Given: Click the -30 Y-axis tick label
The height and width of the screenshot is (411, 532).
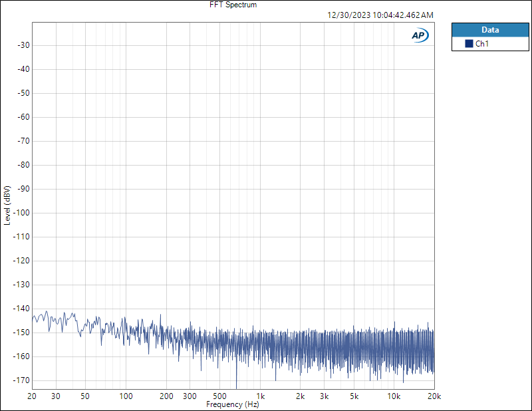Looking at the screenshot, I should [x=23, y=45].
